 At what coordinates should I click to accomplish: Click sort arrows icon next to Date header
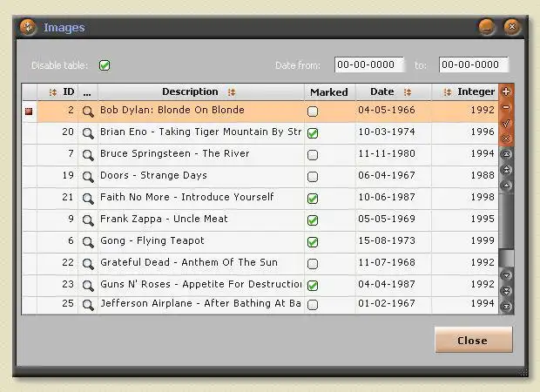click(x=408, y=92)
